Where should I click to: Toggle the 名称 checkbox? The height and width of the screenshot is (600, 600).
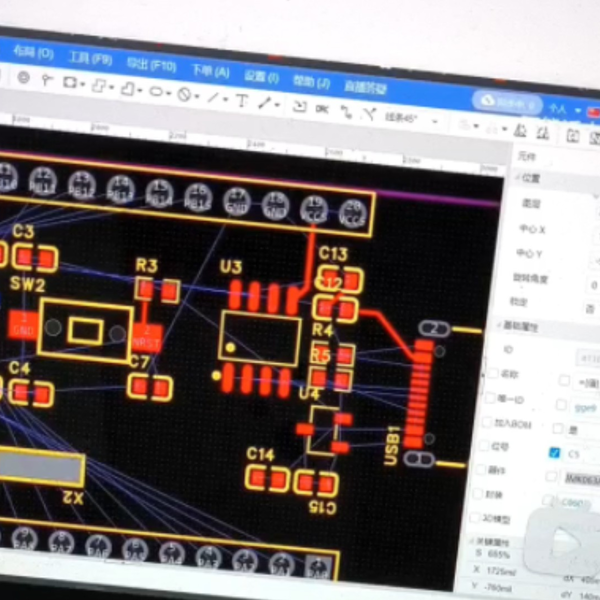(493, 373)
